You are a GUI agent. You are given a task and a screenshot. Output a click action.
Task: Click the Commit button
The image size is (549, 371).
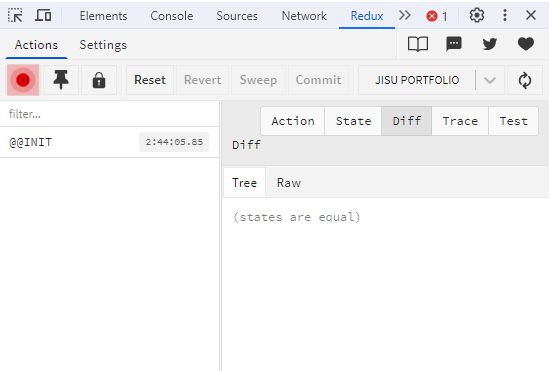(318, 80)
